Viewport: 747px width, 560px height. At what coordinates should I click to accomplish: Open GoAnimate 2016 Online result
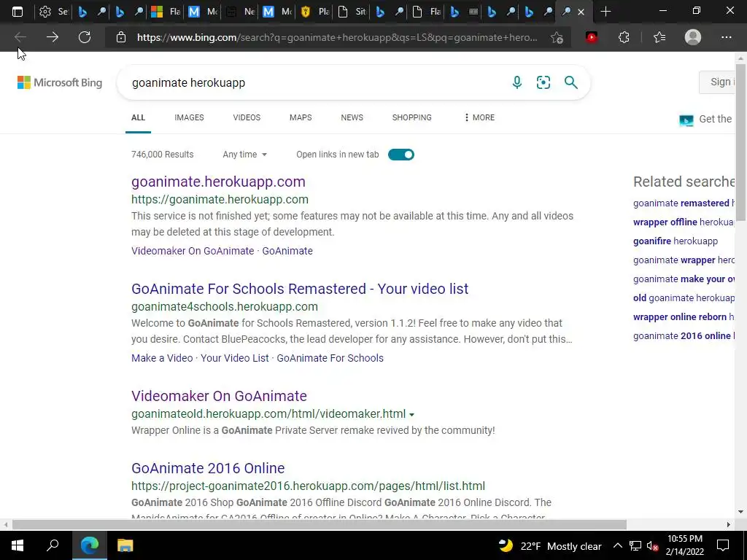[208, 468]
